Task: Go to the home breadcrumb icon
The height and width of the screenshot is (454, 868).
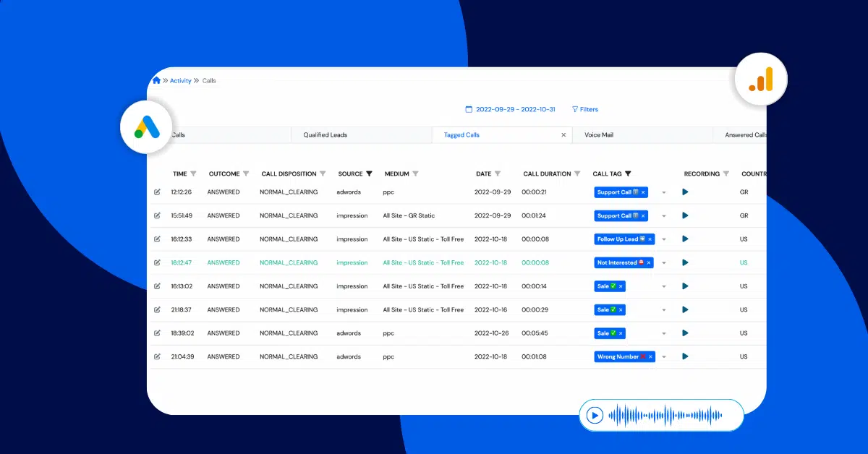Action: click(x=156, y=80)
